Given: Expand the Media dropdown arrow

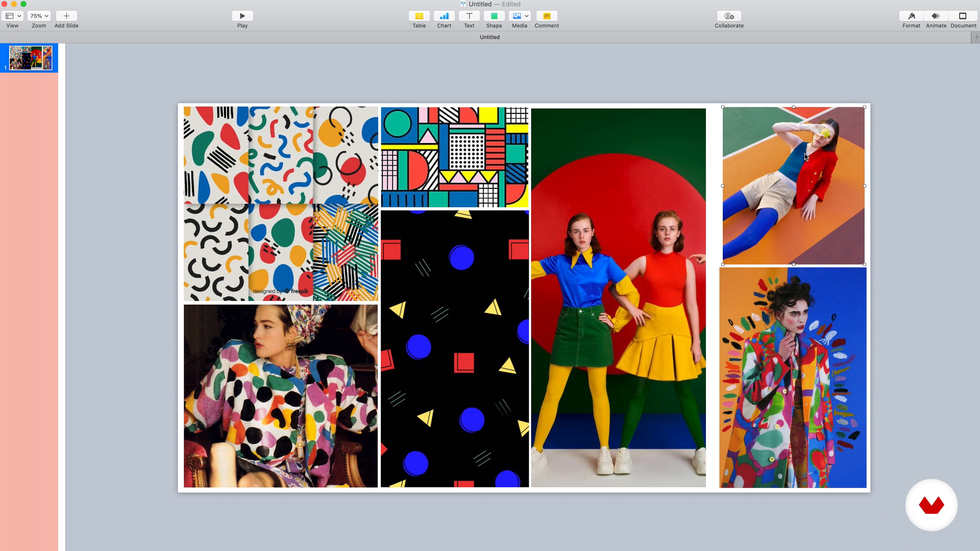Looking at the screenshot, I should (x=526, y=16).
